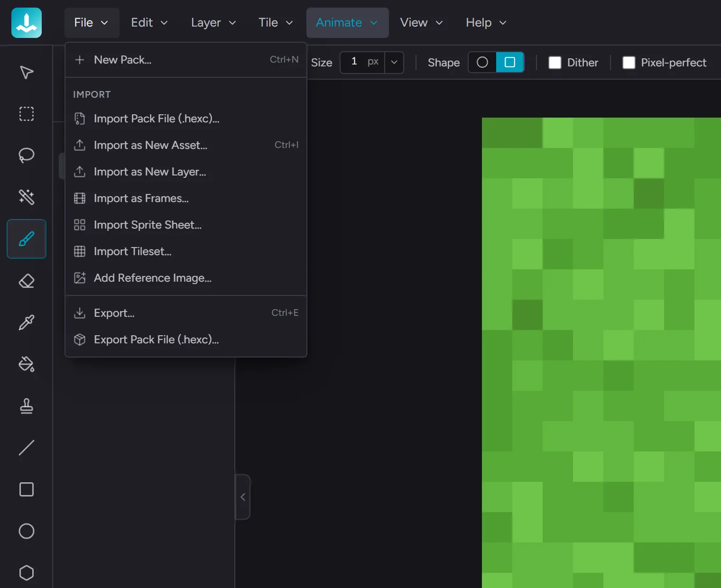Choose square brush shape
Screen dimensions: 721x588
pyautogui.click(x=510, y=63)
